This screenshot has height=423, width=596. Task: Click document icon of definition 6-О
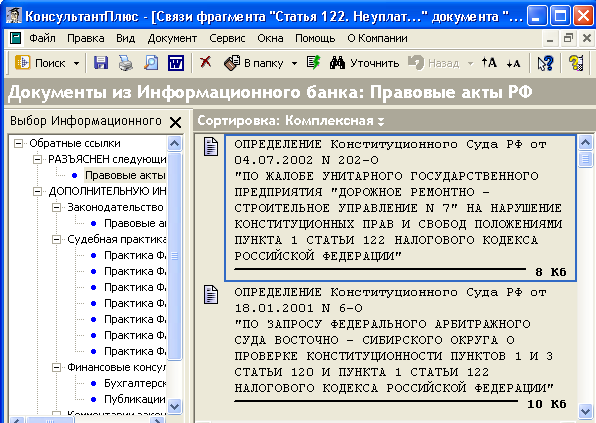pyautogui.click(x=211, y=295)
